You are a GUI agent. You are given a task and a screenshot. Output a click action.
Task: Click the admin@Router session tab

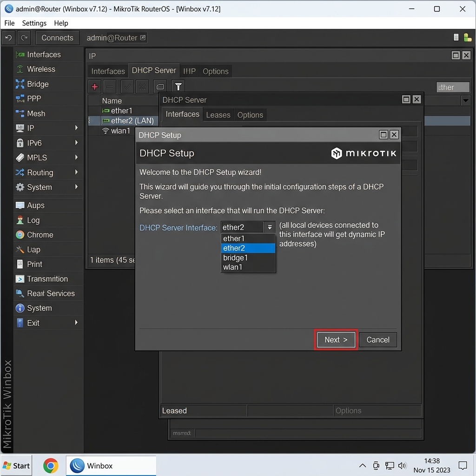116,38
